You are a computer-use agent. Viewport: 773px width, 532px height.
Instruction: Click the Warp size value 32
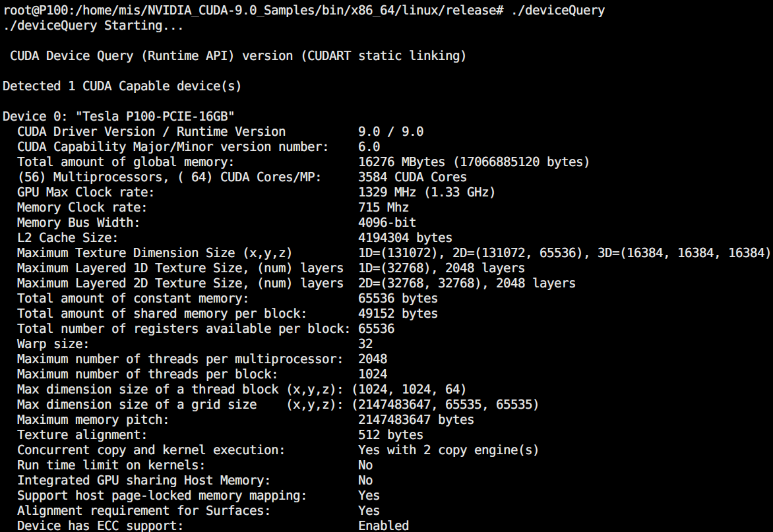point(365,344)
